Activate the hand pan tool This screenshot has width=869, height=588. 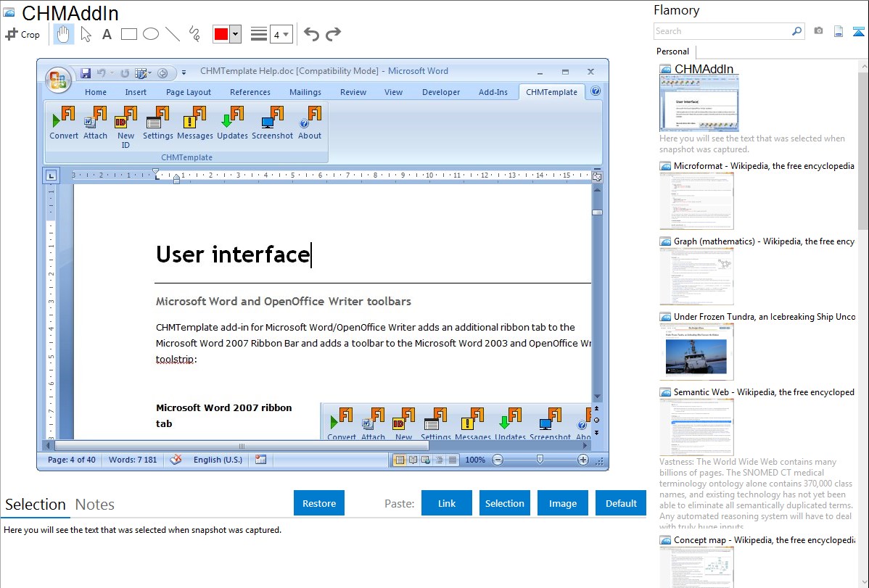click(x=64, y=34)
